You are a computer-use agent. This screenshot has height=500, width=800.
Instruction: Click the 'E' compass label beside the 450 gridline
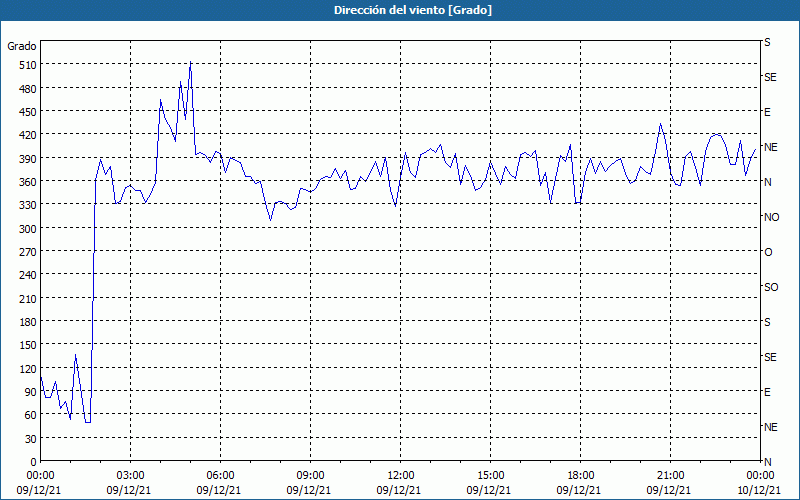click(x=767, y=112)
